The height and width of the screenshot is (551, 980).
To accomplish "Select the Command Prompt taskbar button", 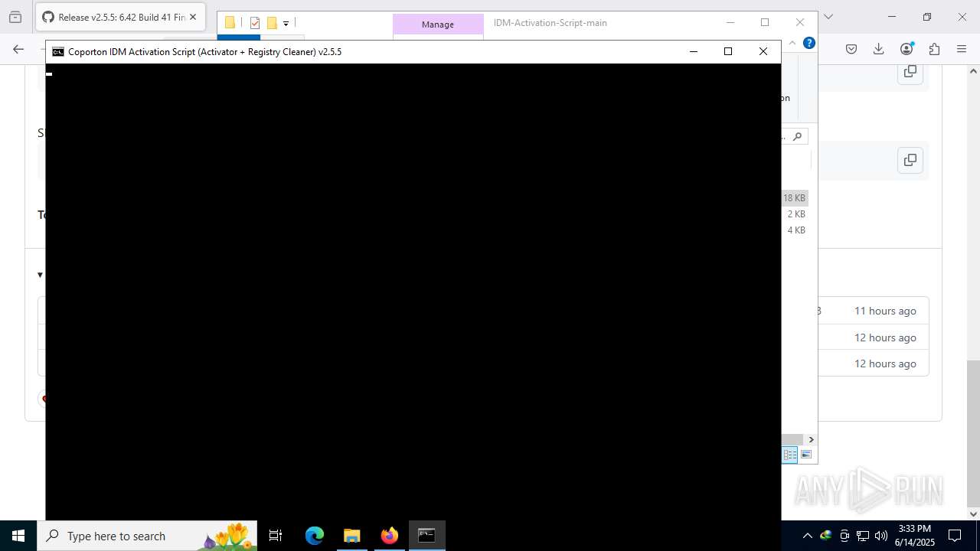I will click(426, 536).
